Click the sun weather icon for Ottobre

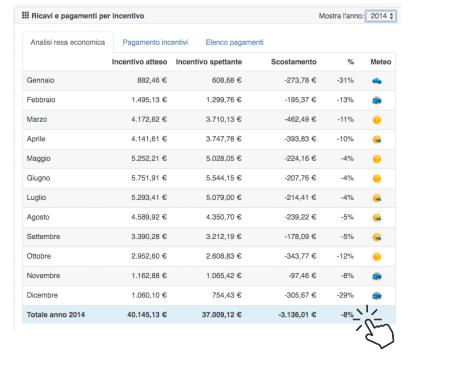(377, 257)
